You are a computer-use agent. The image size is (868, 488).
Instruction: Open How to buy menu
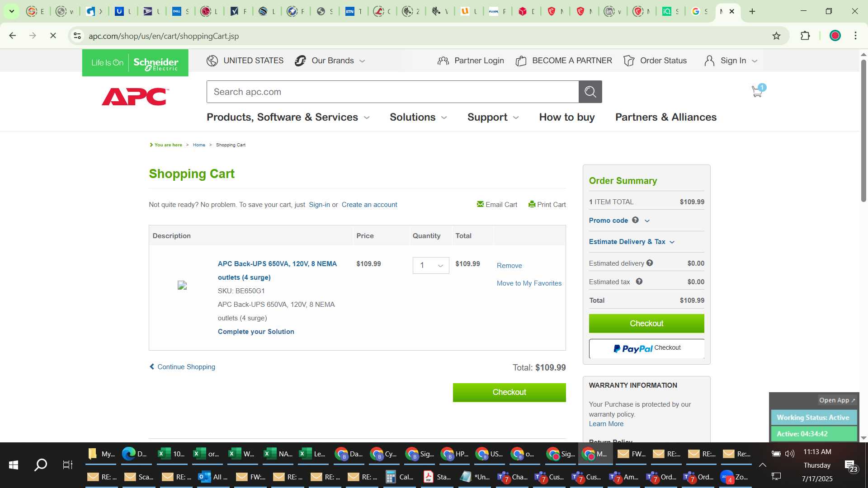(567, 117)
